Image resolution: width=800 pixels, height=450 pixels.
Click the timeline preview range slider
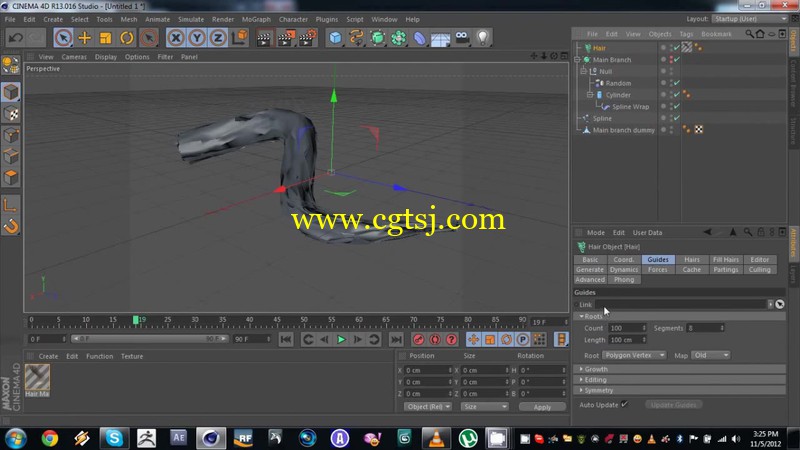point(149,339)
